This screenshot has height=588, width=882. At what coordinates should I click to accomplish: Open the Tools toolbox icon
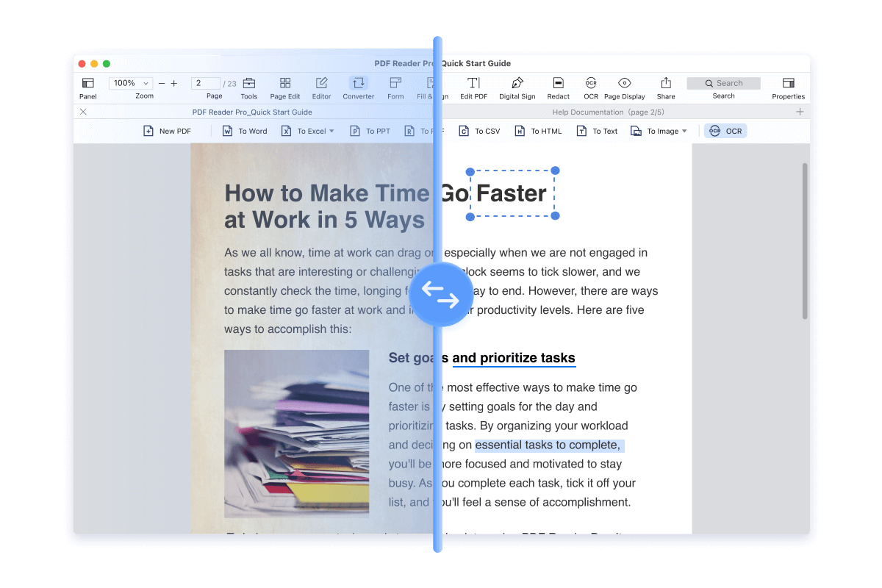pyautogui.click(x=249, y=83)
